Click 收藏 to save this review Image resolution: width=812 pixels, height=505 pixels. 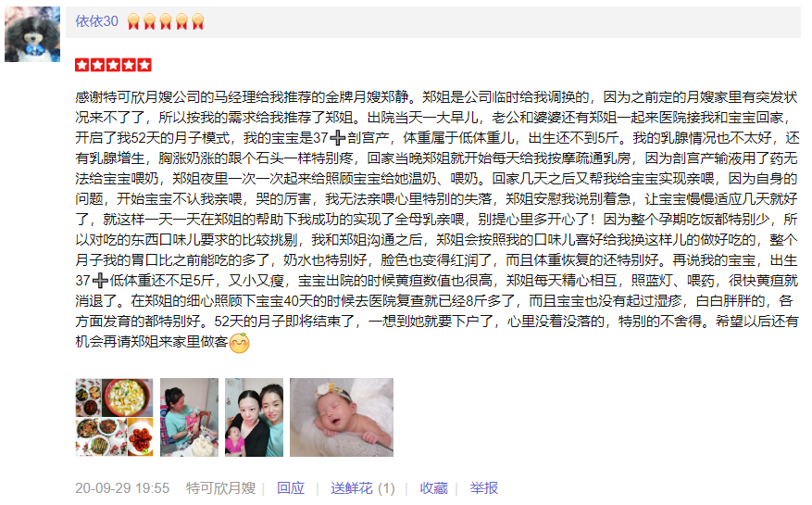[x=433, y=488]
